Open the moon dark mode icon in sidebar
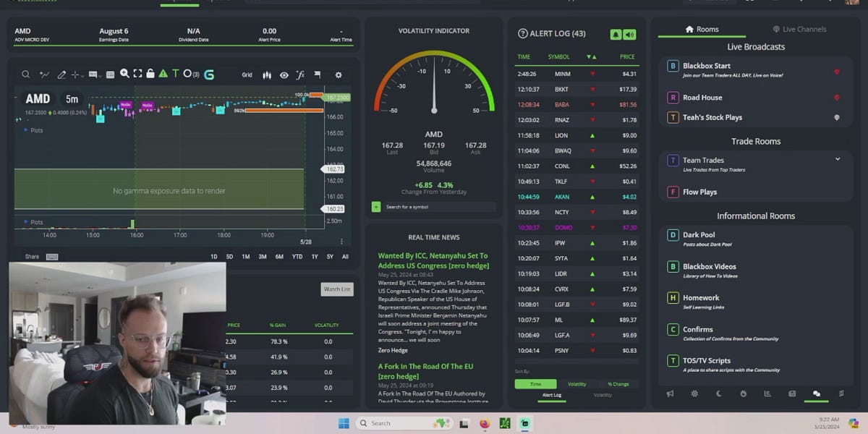868x434 pixels. pyautogui.click(x=719, y=394)
